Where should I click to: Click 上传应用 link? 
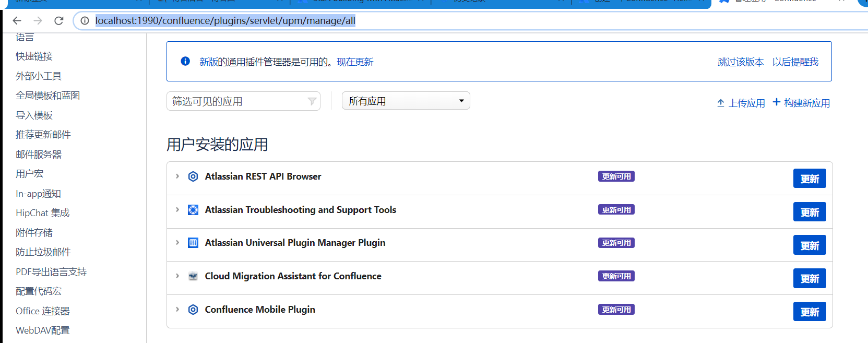tap(741, 103)
